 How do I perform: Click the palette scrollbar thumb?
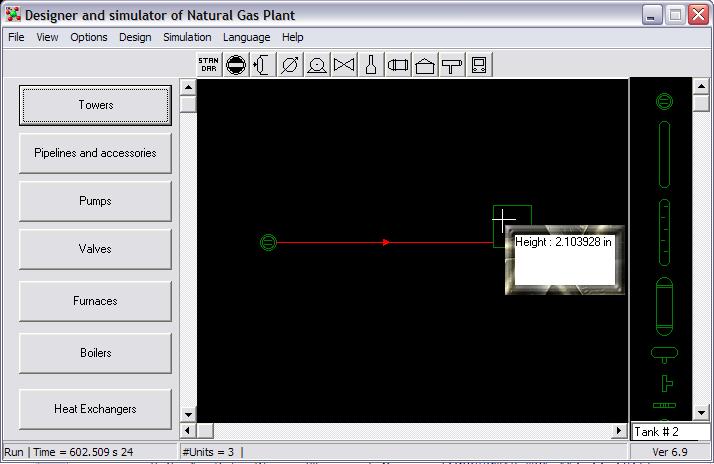pos(701,103)
